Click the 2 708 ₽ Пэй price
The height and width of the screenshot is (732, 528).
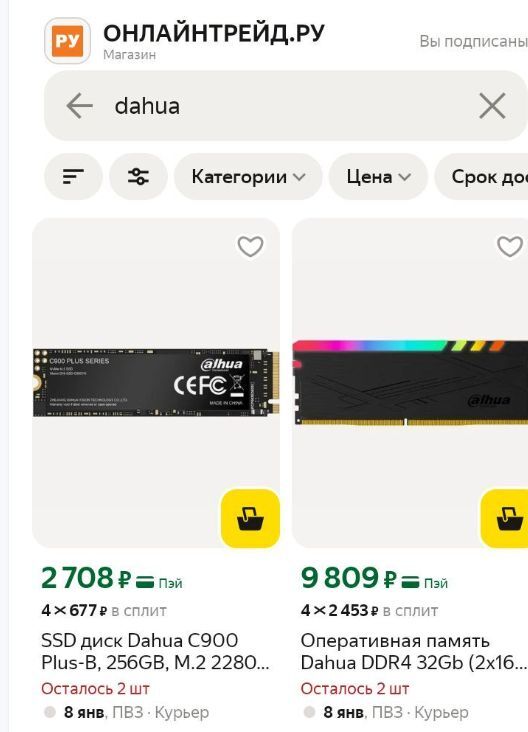pos(112,578)
